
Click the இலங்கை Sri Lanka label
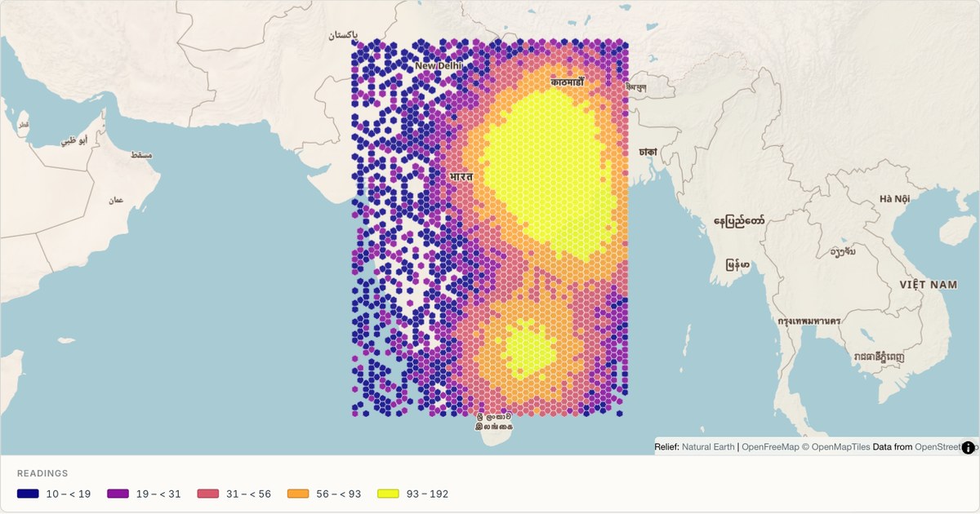click(x=494, y=426)
